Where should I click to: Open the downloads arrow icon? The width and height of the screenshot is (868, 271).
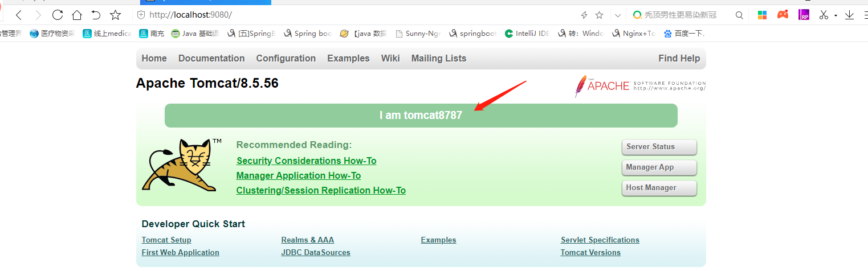coord(849,15)
